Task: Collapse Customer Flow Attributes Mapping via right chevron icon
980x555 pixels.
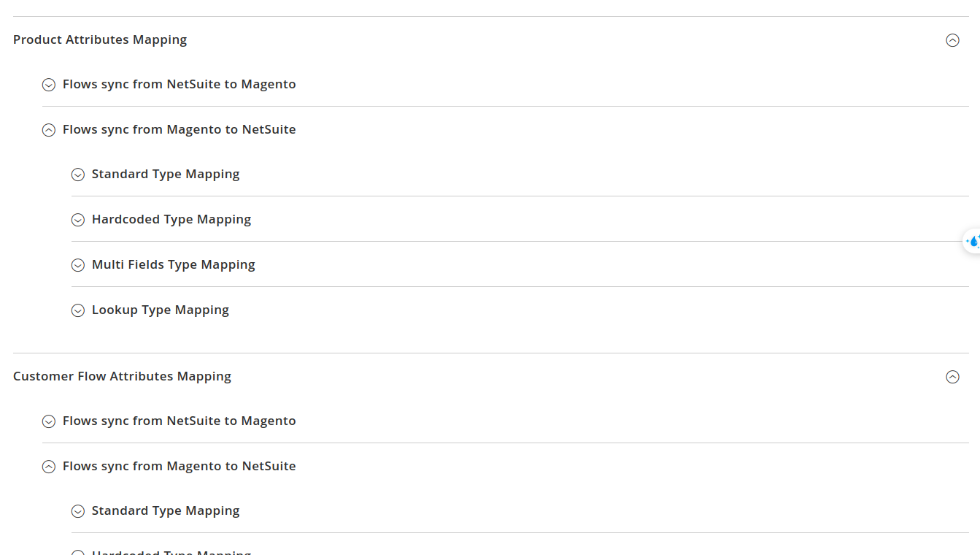Action: point(952,377)
